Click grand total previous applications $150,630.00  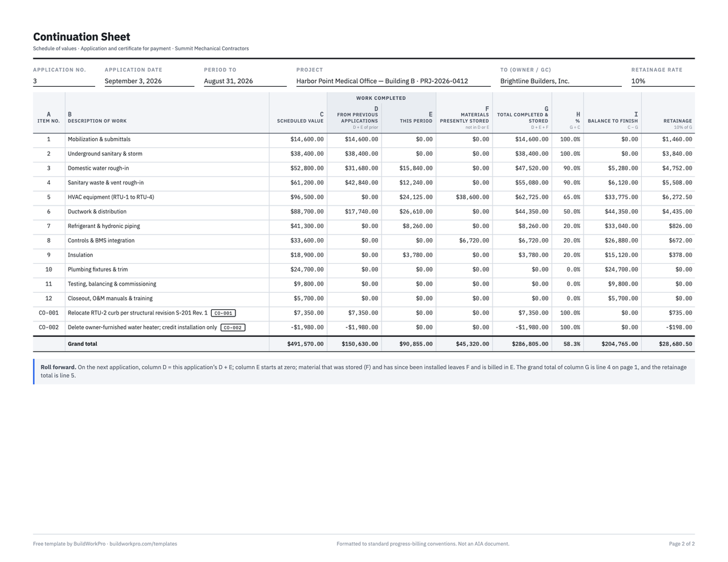coord(360,344)
